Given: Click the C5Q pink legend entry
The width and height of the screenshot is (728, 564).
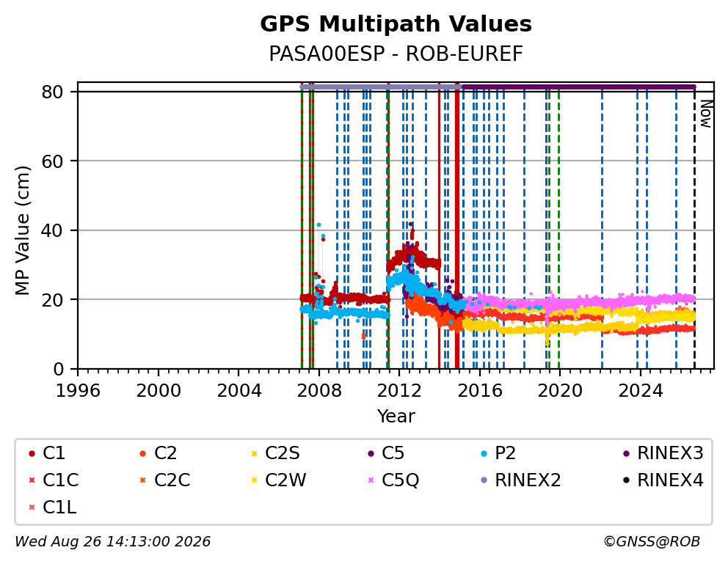Looking at the screenshot, I should [x=393, y=480].
